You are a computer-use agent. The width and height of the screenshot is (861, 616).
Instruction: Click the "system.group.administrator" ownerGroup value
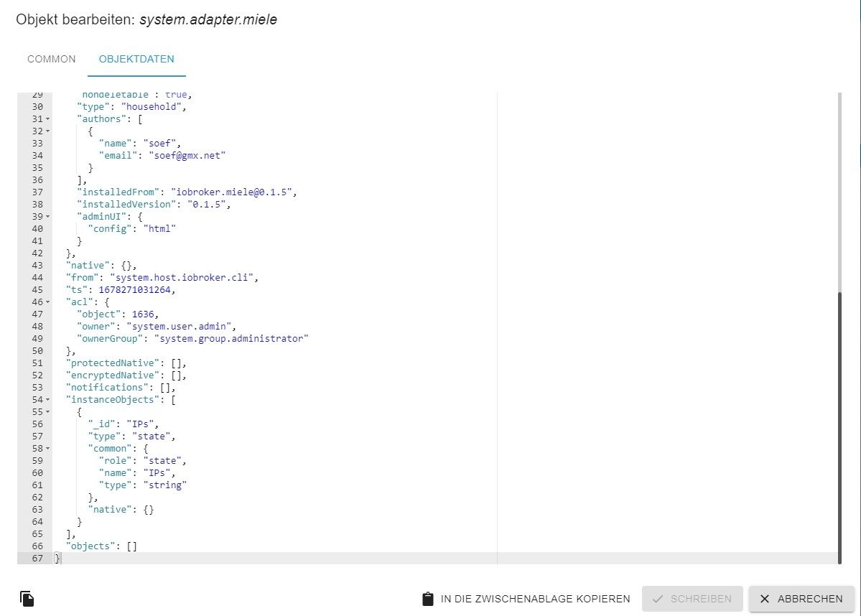point(231,338)
